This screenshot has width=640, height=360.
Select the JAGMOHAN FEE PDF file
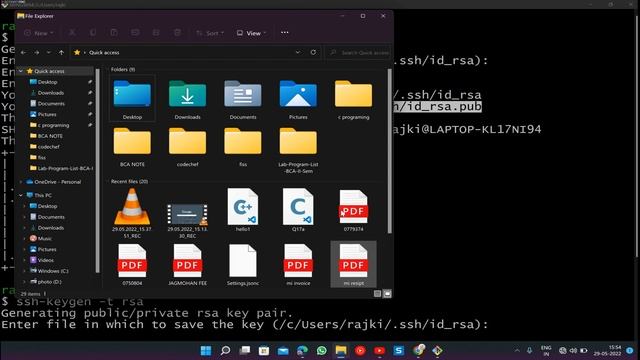[187, 264]
